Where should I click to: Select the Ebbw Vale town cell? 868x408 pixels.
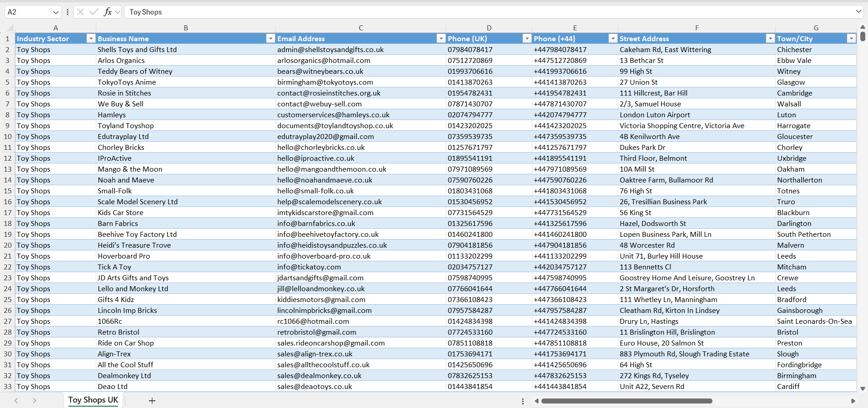coord(816,60)
